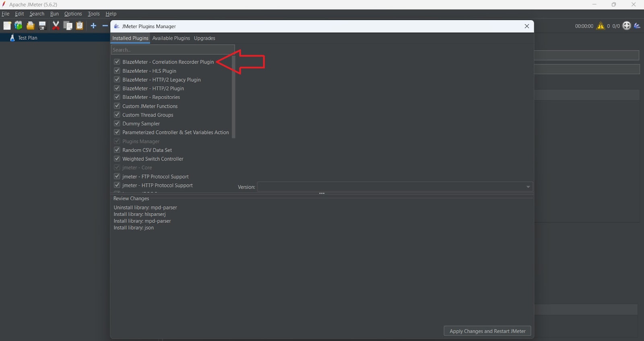Switch to Upgrades tab
This screenshot has height=341, width=644.
[x=204, y=38]
